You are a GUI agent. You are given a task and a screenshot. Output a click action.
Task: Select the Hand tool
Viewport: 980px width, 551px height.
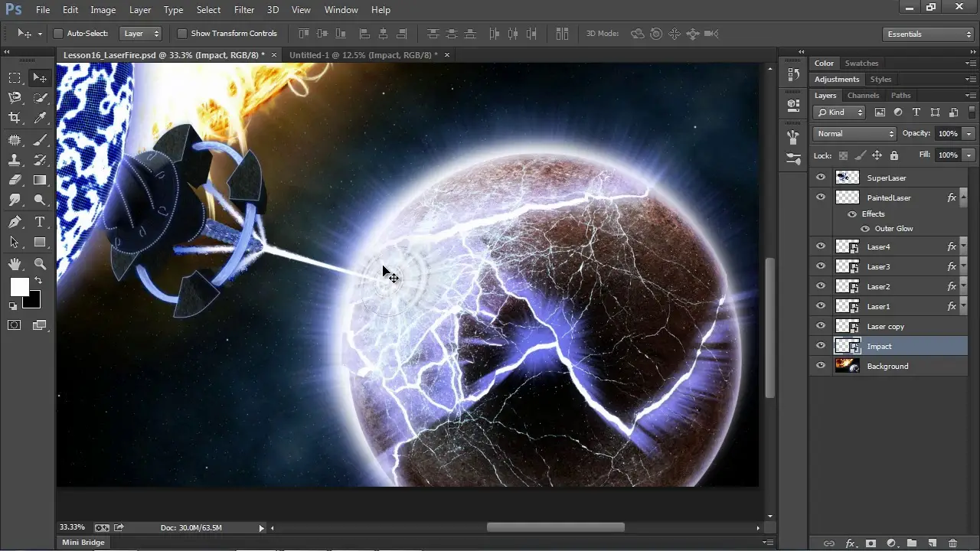click(x=15, y=264)
